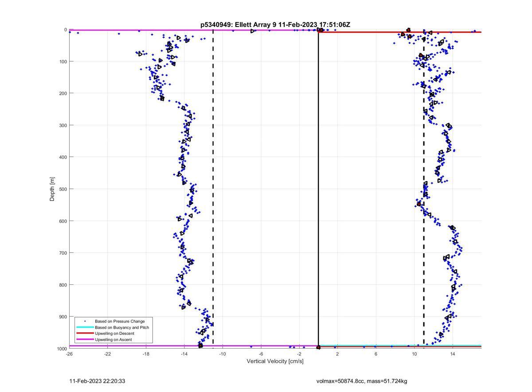The image size is (532, 392).
Task: Click the y-axis tick label 600
Action: click(63, 221)
